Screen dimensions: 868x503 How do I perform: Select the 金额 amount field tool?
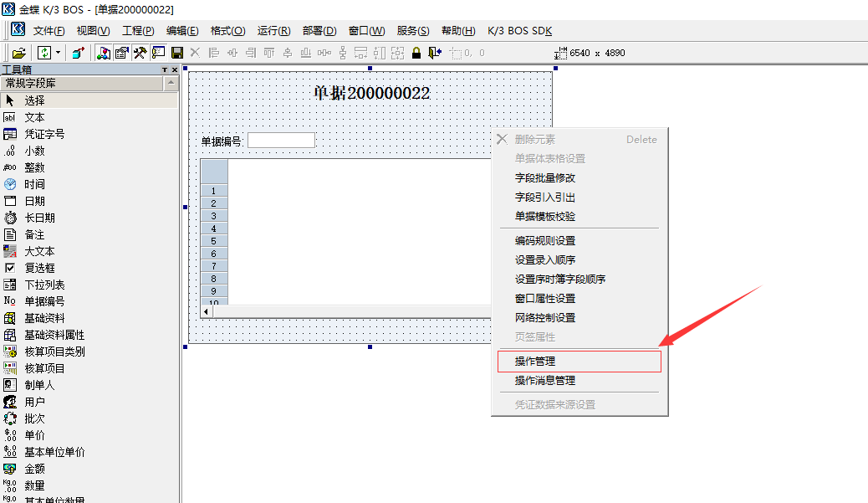[35, 468]
